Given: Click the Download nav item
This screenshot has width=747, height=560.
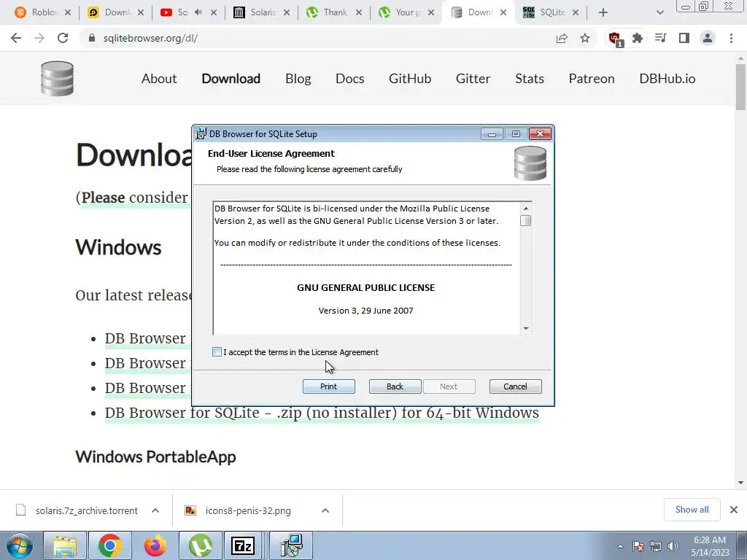Looking at the screenshot, I should point(231,79).
